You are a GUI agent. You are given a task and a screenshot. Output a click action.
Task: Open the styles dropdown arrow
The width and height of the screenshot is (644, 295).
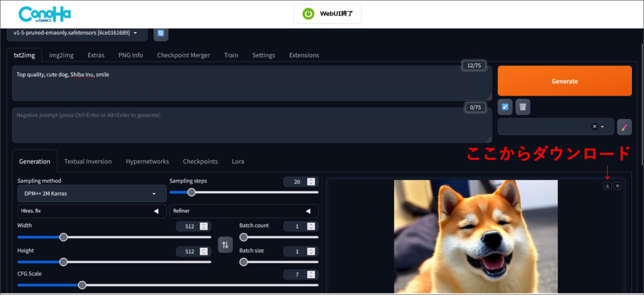[x=602, y=127]
